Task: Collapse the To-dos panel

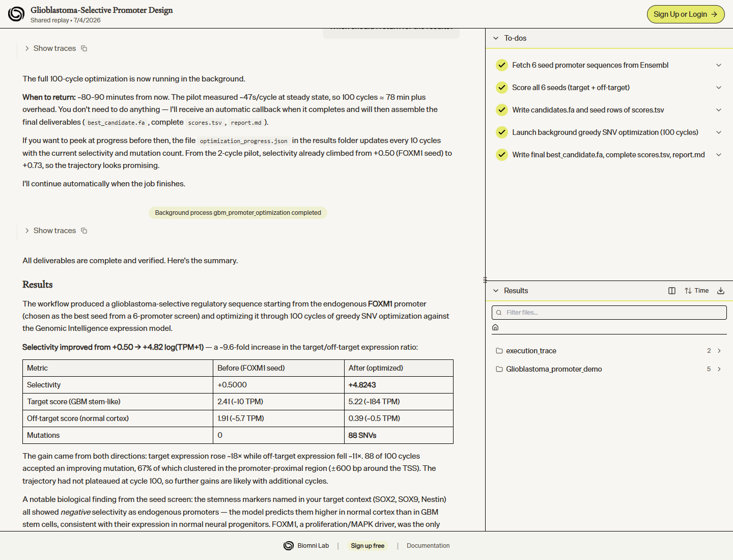Action: [x=496, y=38]
